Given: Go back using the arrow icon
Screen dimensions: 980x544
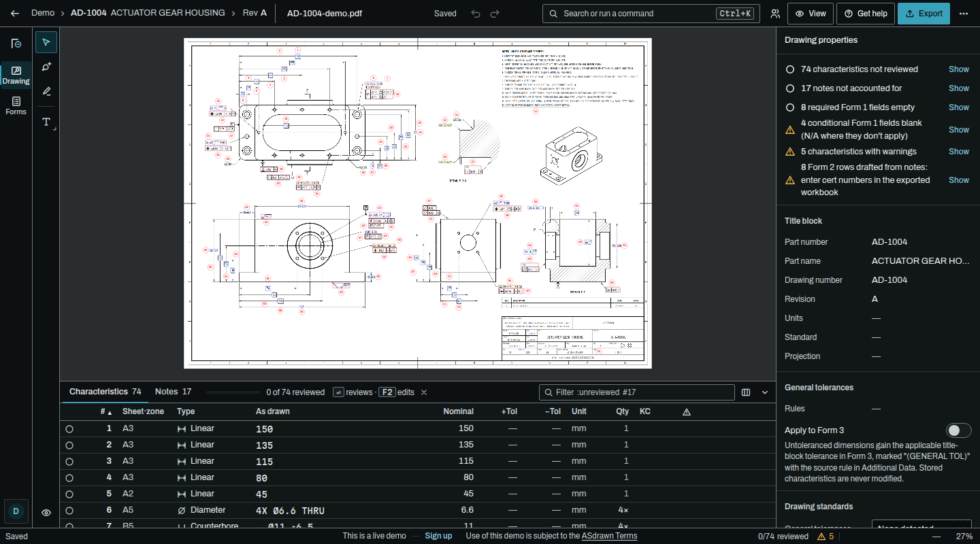Looking at the screenshot, I should 15,14.
